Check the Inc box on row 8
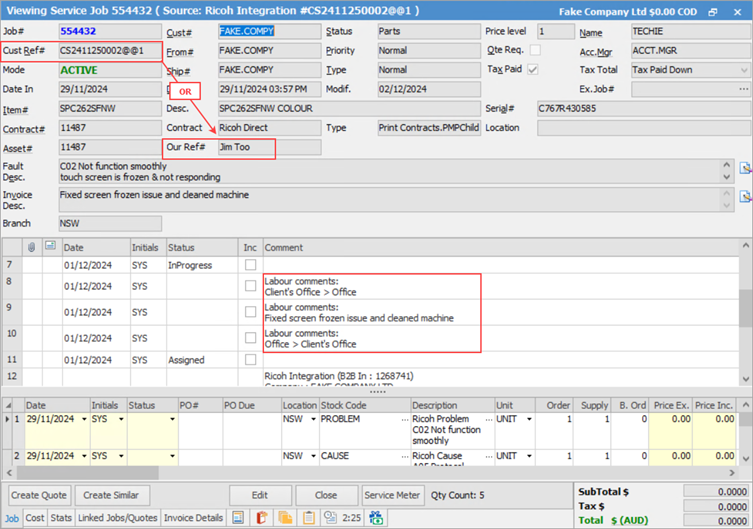The height and width of the screenshot is (529, 753). click(x=250, y=286)
